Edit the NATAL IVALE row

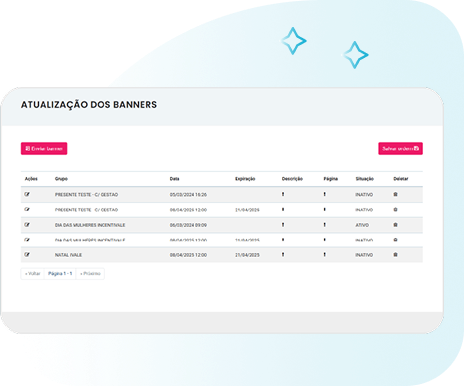coord(27,254)
